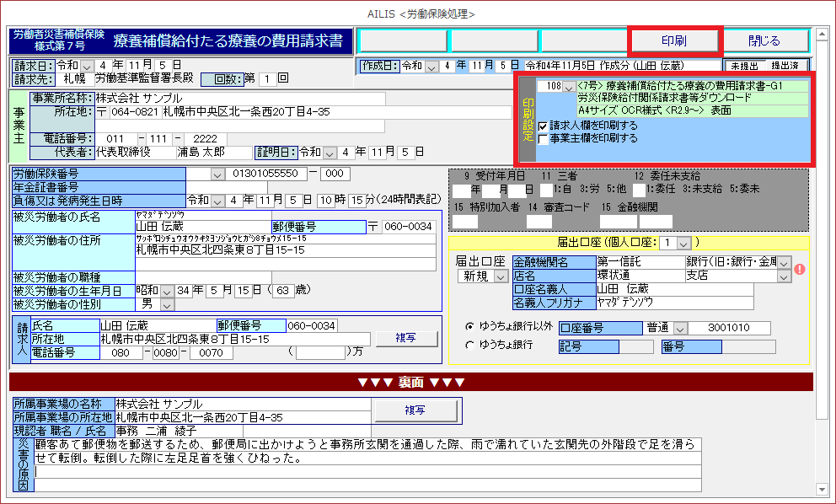The width and height of the screenshot is (836, 504).
Task: Open the form number 108 dropdown
Action: pyautogui.click(x=570, y=87)
